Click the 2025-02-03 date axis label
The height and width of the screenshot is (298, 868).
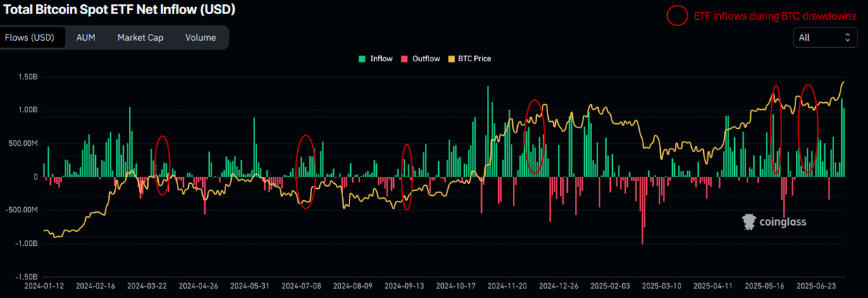(x=610, y=287)
